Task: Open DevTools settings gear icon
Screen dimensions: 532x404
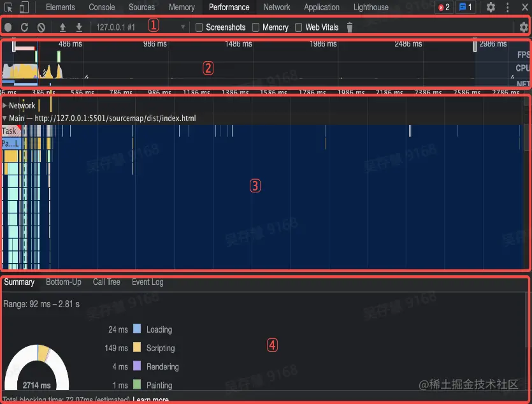Action: point(491,7)
